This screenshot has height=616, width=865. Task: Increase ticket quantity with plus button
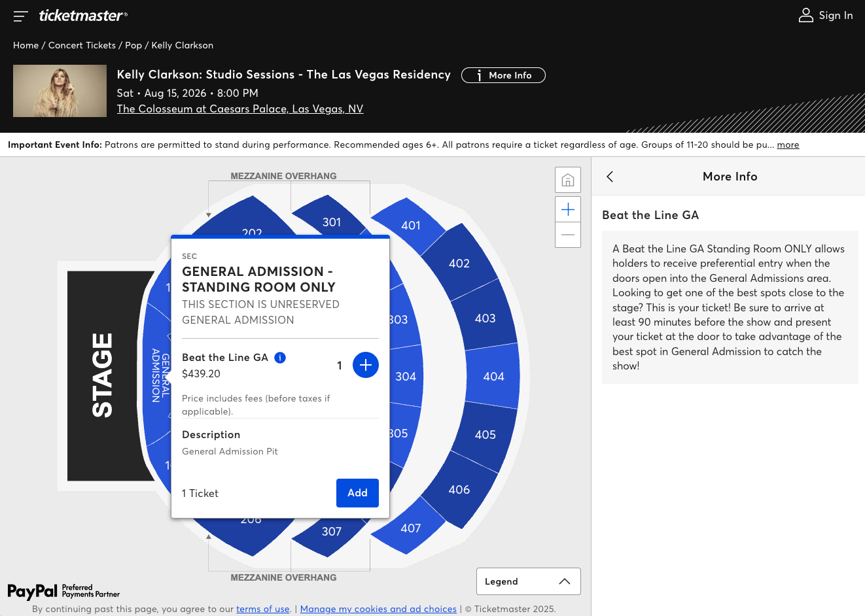[x=366, y=365]
